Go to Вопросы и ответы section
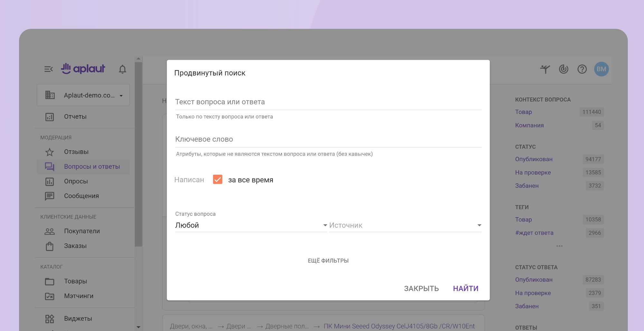The image size is (644, 331). [92, 167]
